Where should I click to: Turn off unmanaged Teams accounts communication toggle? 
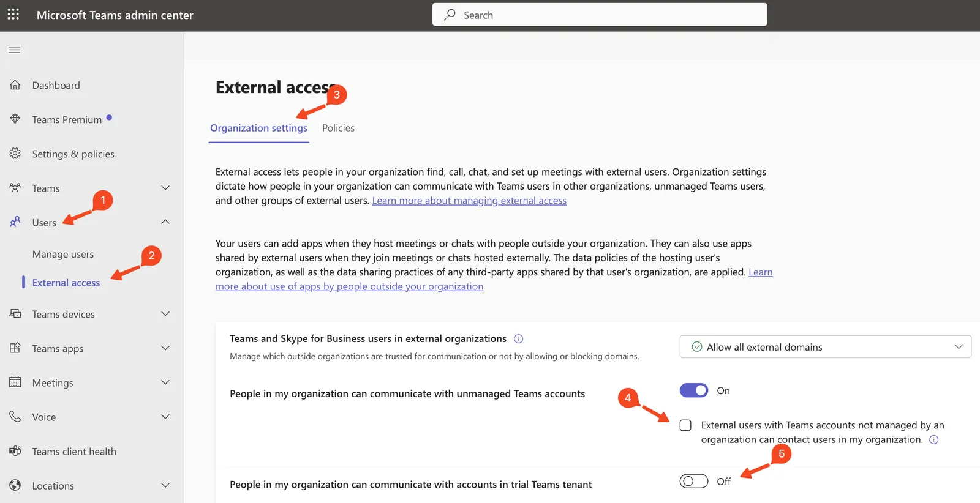click(694, 390)
